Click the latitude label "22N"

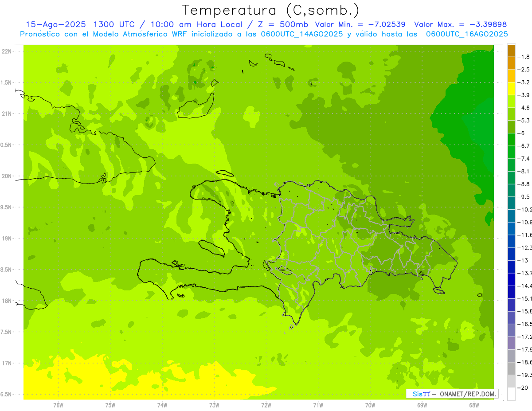tap(6, 51)
